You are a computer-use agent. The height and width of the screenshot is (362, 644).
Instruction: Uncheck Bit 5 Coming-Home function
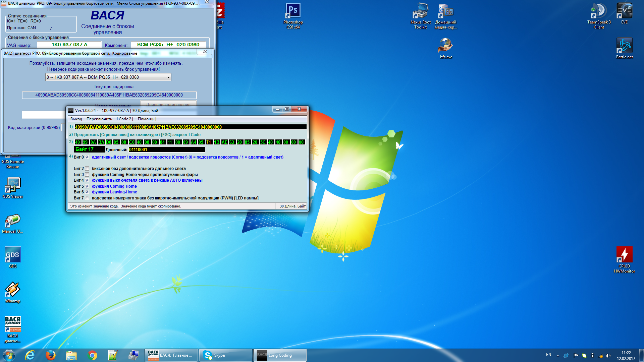(87, 186)
